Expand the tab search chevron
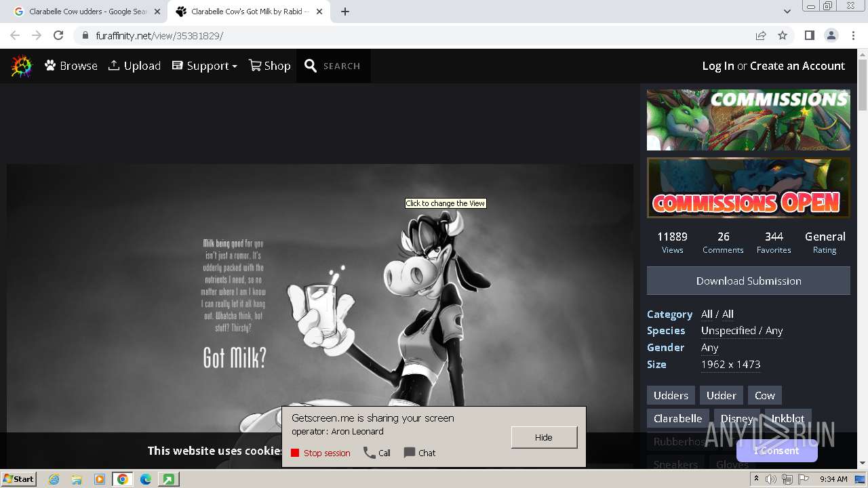The image size is (868, 488). (x=787, y=12)
